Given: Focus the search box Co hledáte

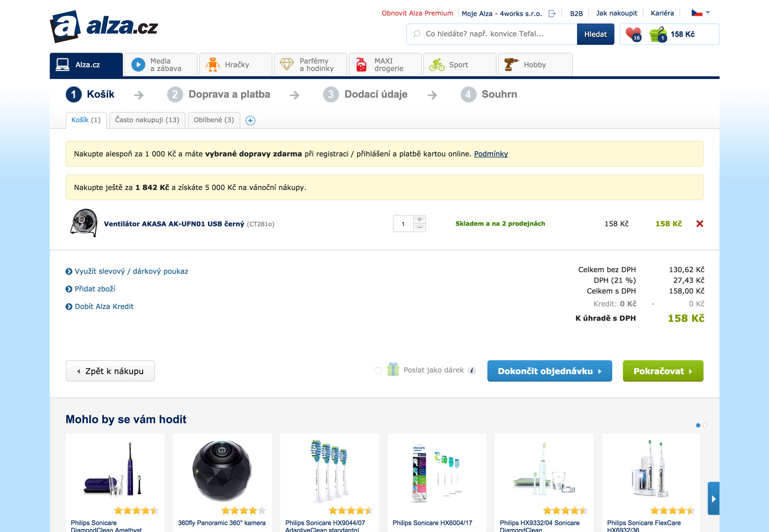Looking at the screenshot, I should click(x=492, y=34).
